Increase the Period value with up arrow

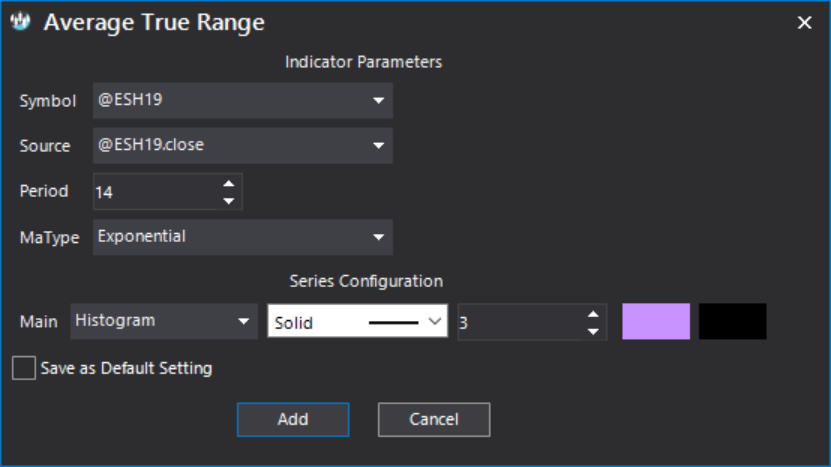tap(228, 184)
